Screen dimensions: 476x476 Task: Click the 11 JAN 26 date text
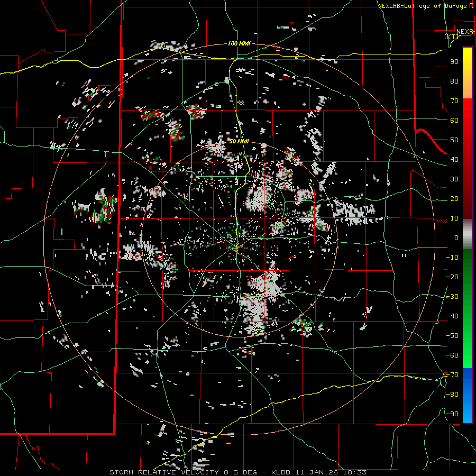click(x=317, y=472)
